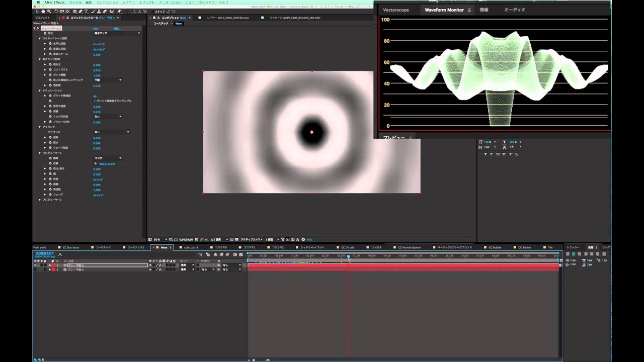Click the All Caps text style icon
Viewport: 644px width, 362px height.
[498, 154]
